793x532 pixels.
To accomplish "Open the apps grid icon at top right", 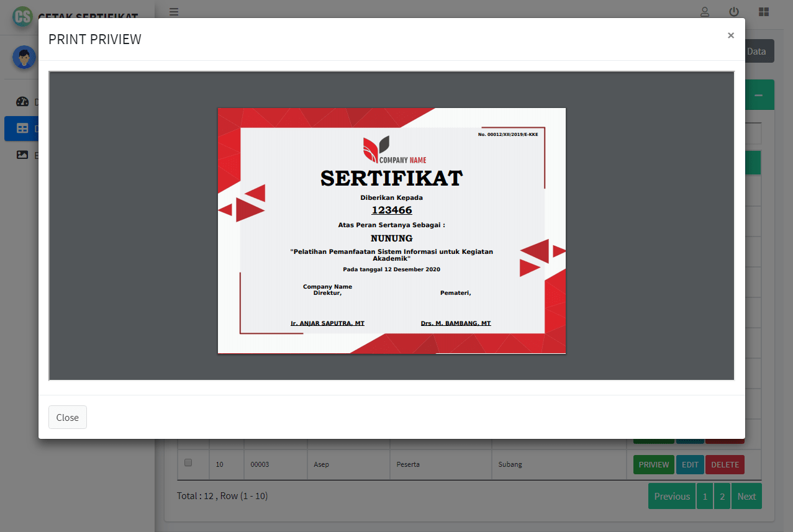I will (763, 12).
